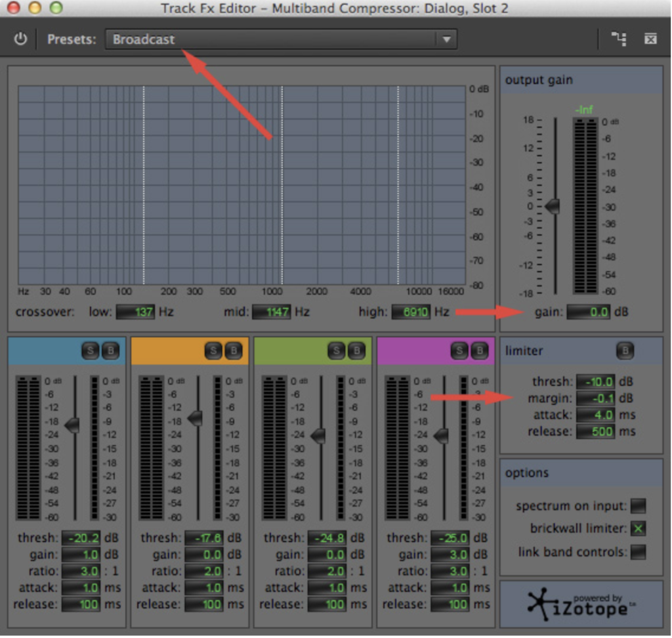The image size is (672, 638).
Task: Solo the purple high band
Action: pyautogui.click(x=459, y=351)
